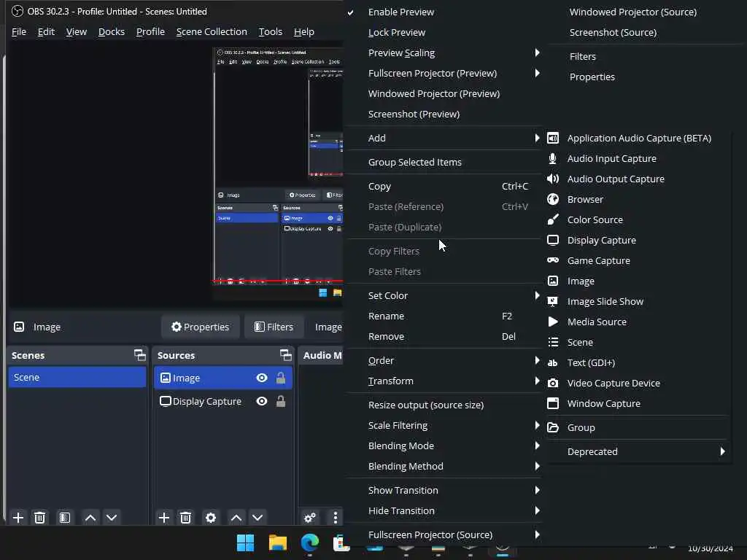The height and width of the screenshot is (560, 747).
Task: Open Audio Mixer three-dot menu
Action: click(x=336, y=518)
